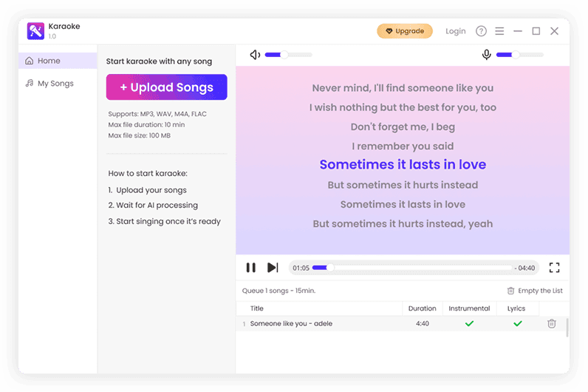Screen dimensions: 588x392
Task: Skip to the next song
Action: (273, 268)
